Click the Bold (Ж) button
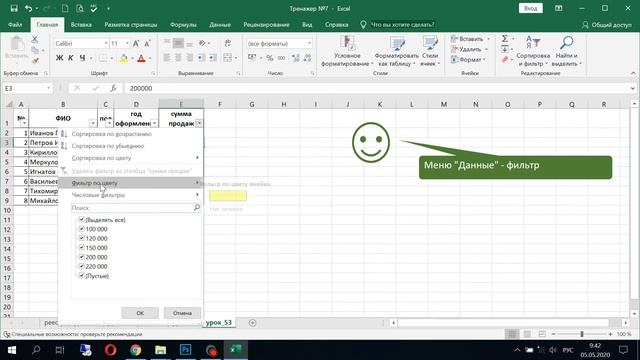Image resolution: width=640 pixels, height=360 pixels. coord(60,58)
